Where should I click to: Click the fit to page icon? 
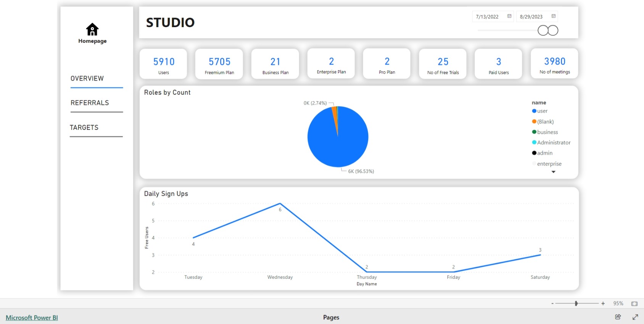pyautogui.click(x=634, y=304)
